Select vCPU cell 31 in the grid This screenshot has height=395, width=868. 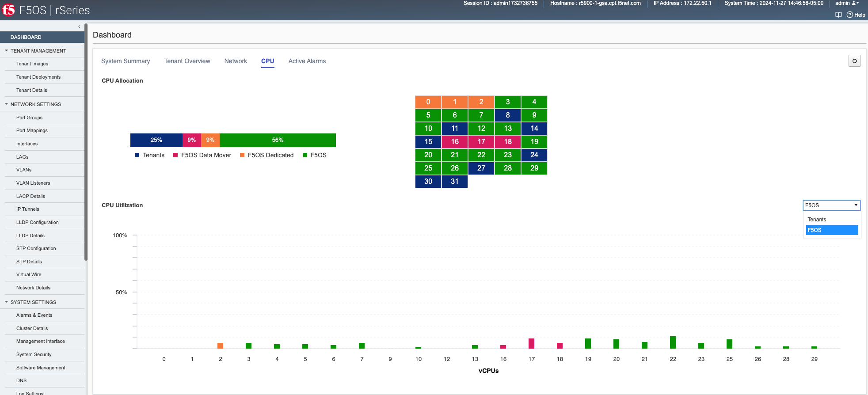pyautogui.click(x=455, y=182)
